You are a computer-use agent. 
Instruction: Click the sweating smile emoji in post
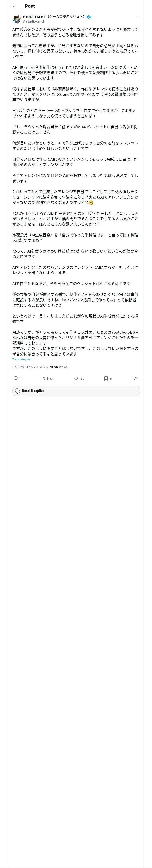(91, 203)
